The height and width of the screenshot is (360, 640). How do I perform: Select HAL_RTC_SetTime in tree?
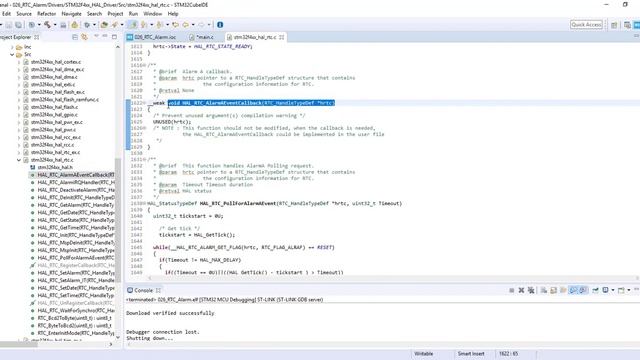pos(76,296)
